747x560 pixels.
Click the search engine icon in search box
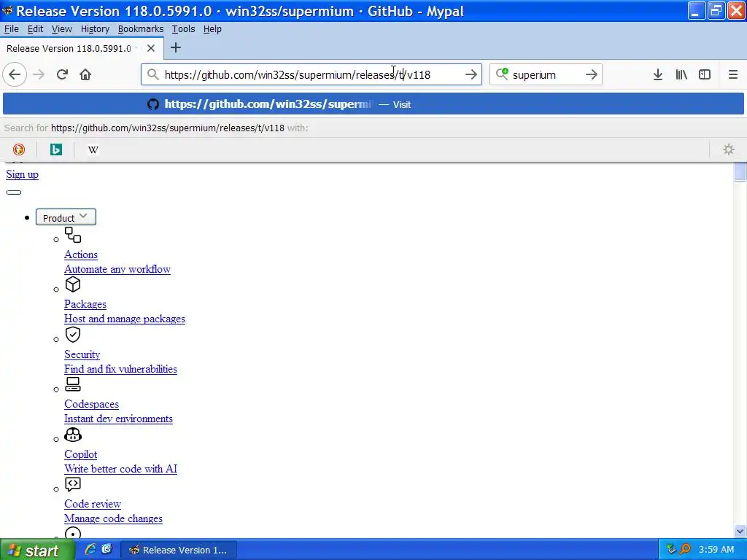(x=502, y=74)
